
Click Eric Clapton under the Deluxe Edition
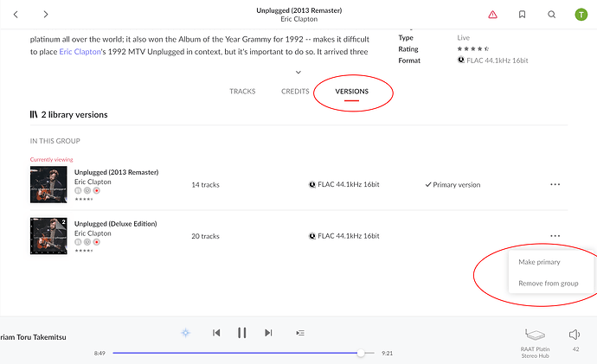[93, 233]
